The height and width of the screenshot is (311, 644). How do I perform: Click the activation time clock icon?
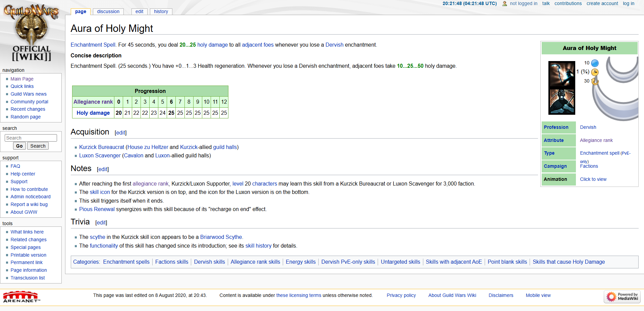(595, 72)
